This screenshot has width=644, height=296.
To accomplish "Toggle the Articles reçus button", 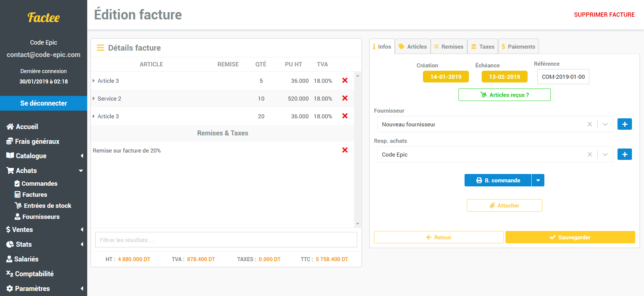I will [x=504, y=95].
